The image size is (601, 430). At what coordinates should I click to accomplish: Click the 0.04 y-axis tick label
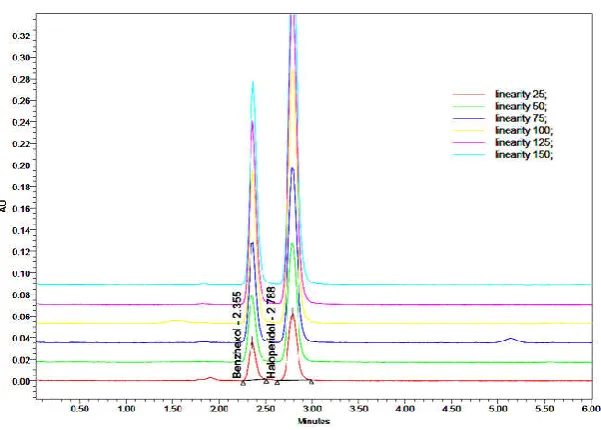20,338
